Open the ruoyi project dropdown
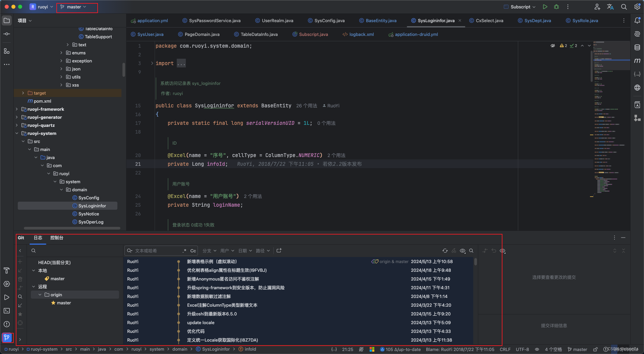Image resolution: width=644 pixels, height=354 pixels. point(41,7)
